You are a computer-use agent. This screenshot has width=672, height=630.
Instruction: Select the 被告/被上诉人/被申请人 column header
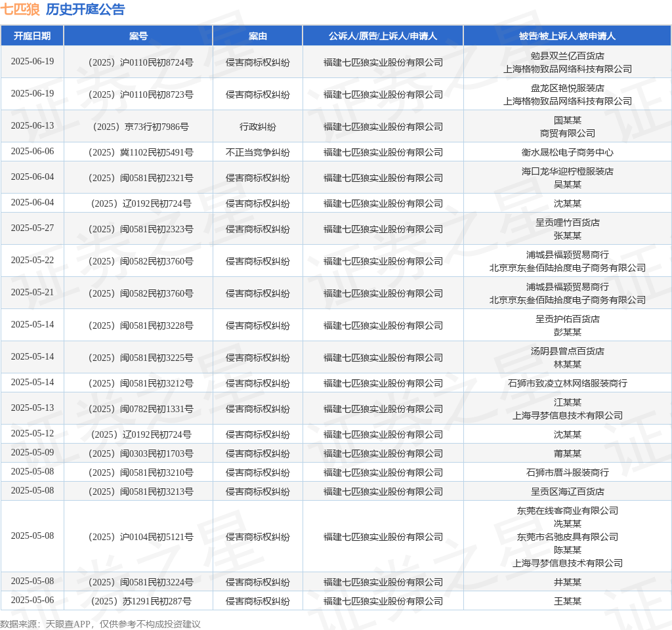pos(567,36)
